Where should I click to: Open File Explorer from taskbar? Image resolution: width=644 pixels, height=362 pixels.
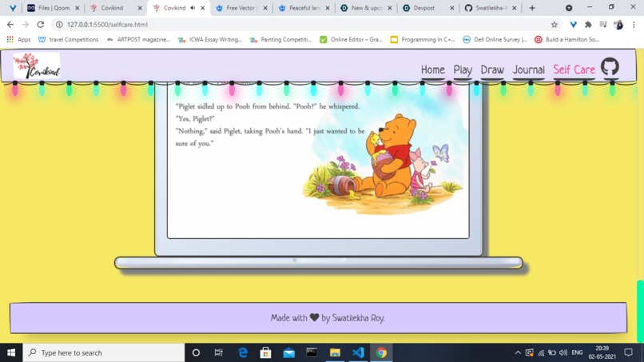(x=335, y=352)
